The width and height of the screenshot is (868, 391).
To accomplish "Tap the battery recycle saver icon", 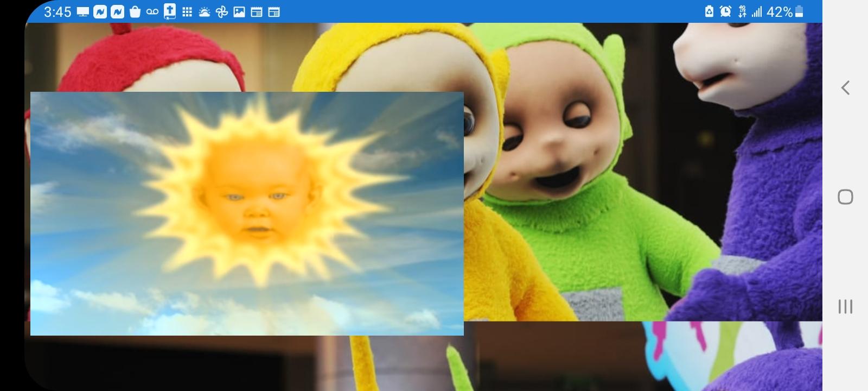I will [x=709, y=11].
